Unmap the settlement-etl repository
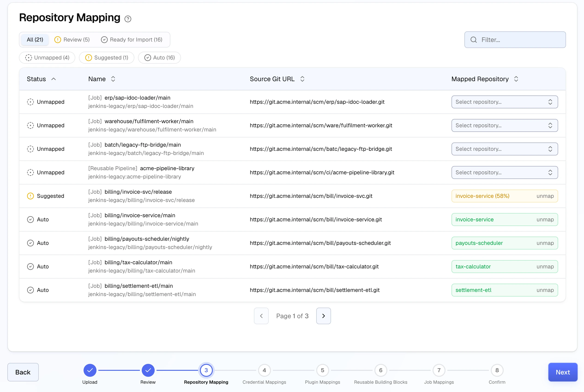This screenshot has width=584, height=392. point(545,290)
